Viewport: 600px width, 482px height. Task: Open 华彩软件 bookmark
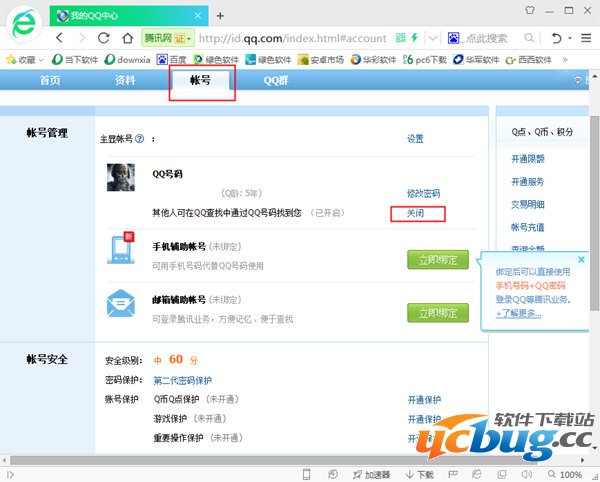coord(373,60)
